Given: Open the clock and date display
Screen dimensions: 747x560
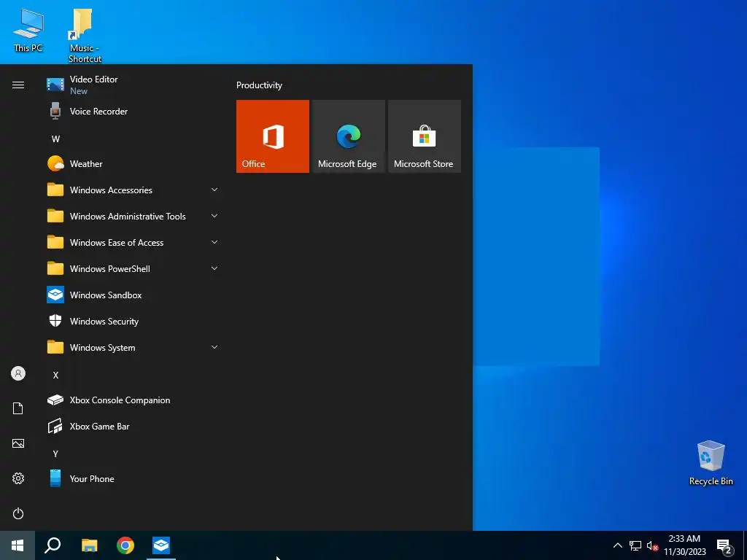Looking at the screenshot, I should [x=684, y=545].
